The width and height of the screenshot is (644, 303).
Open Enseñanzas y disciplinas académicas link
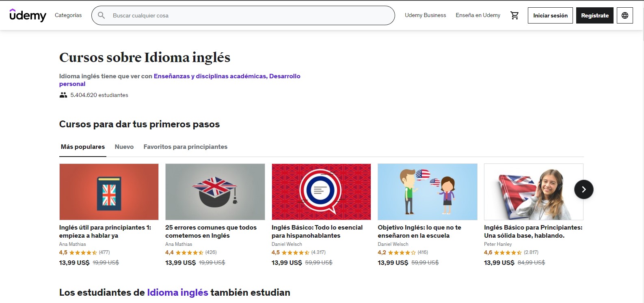(210, 76)
